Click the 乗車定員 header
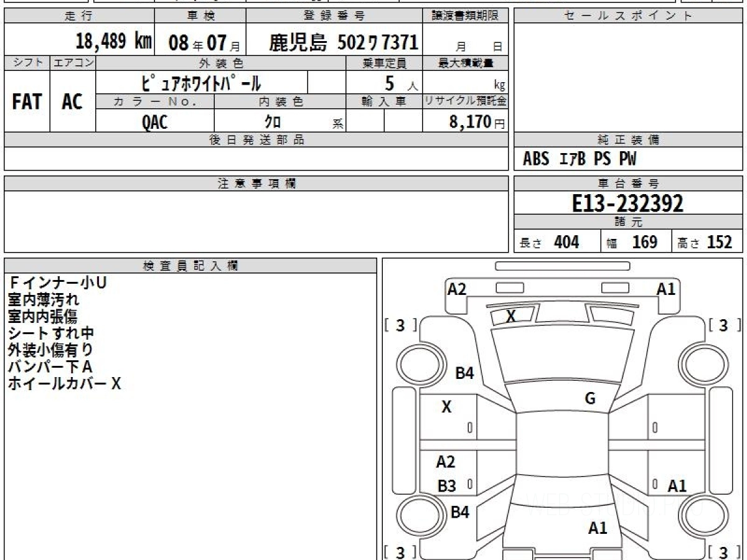Screen dimensions: 747x560 click(384, 63)
